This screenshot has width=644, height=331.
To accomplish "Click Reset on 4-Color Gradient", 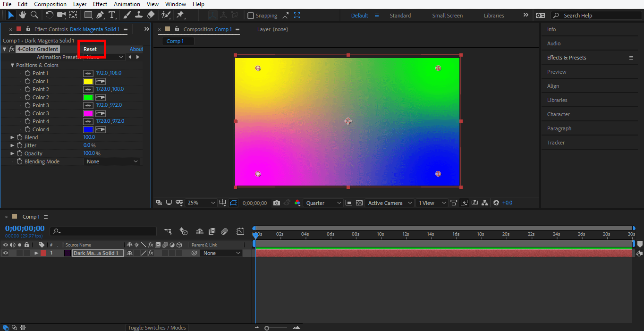I will (x=90, y=49).
